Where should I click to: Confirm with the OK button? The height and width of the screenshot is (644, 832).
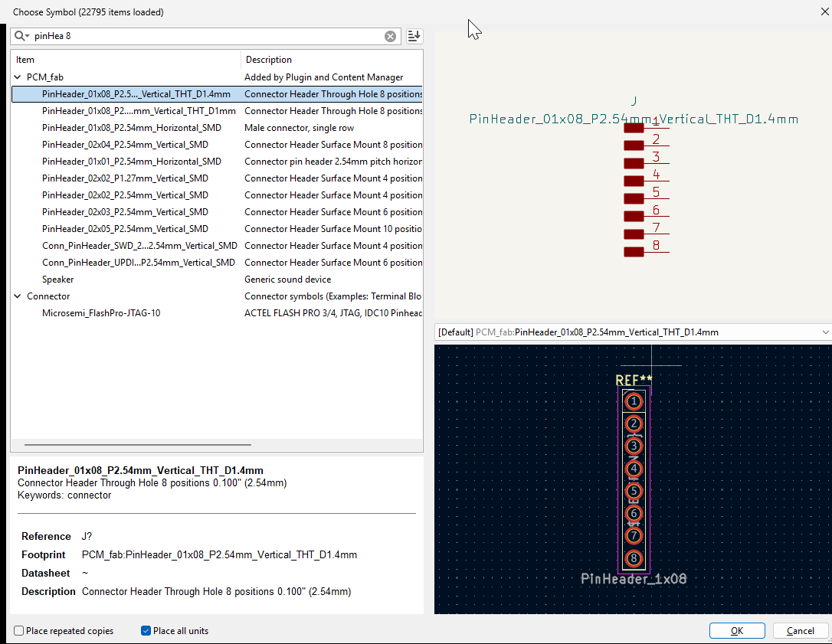(x=737, y=631)
